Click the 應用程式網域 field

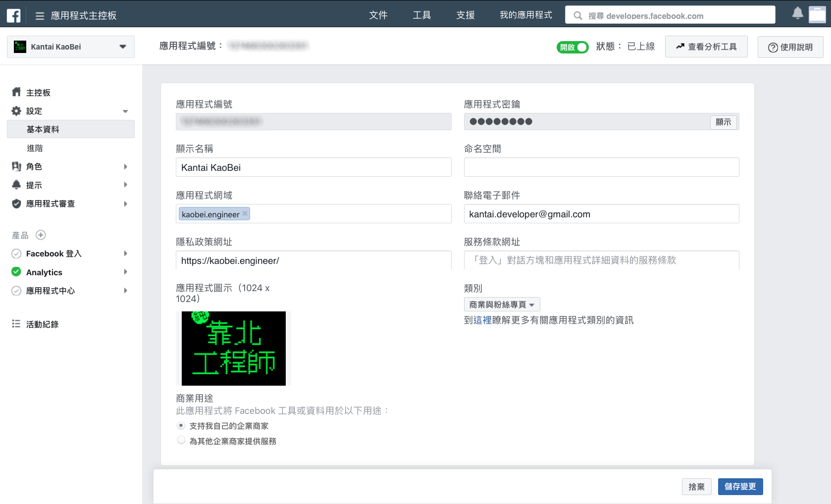(313, 214)
